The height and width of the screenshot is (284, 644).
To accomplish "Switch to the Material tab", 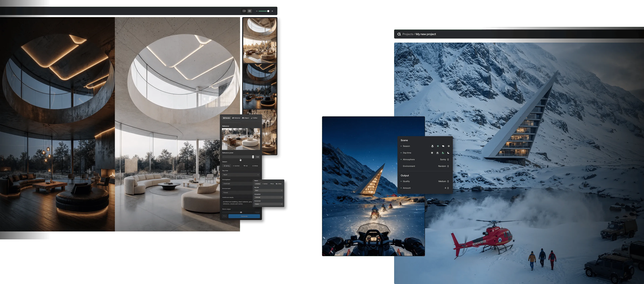I will (x=236, y=118).
